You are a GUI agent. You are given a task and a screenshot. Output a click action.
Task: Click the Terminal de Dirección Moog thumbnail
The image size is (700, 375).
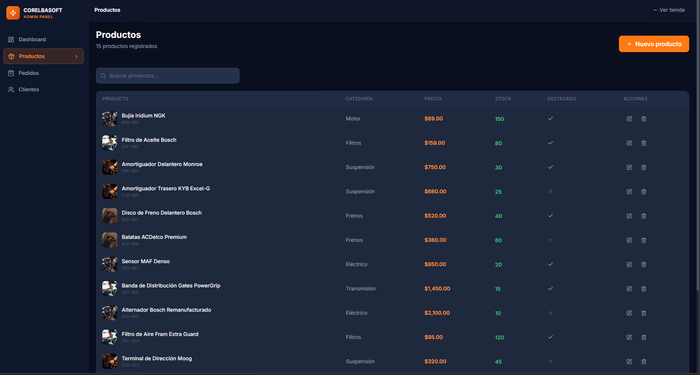click(110, 362)
